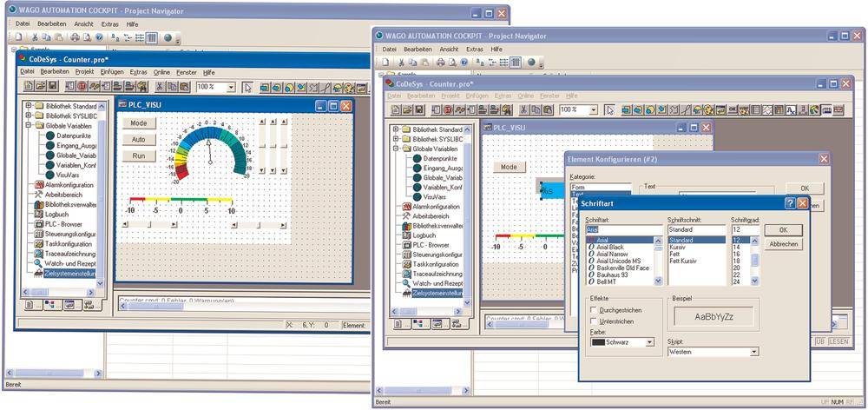Click the red Stop icon in left CoDeSys toolbar

point(82,87)
